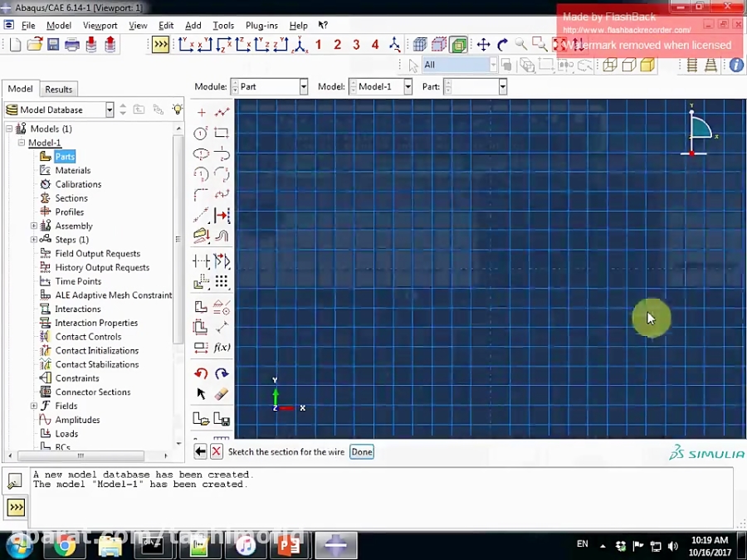Select the Create Circle sketch tool
Image resolution: width=747 pixels, height=560 pixels.
click(201, 133)
